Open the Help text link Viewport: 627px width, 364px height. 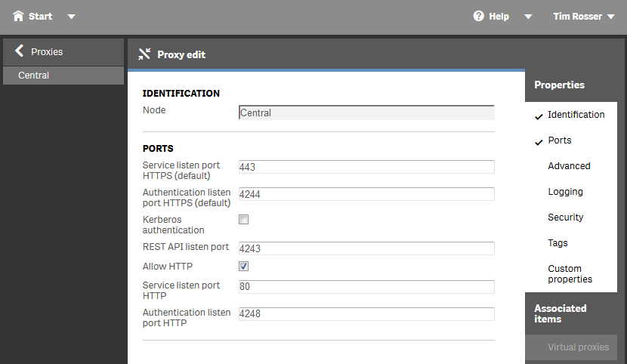(x=499, y=17)
